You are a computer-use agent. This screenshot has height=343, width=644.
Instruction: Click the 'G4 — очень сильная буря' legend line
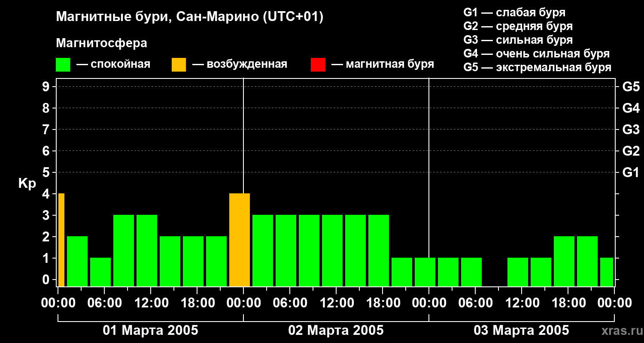coord(537,53)
